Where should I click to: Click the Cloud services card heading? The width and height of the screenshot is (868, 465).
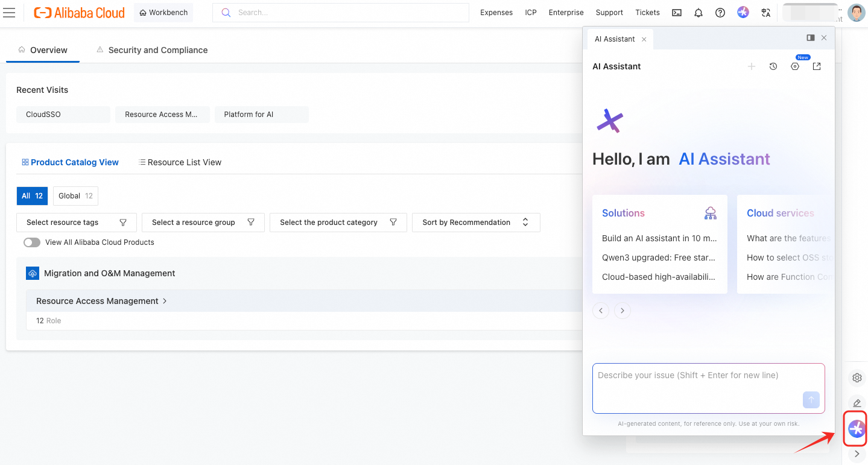click(781, 213)
